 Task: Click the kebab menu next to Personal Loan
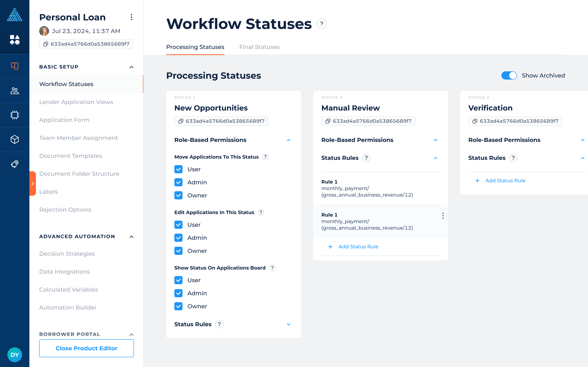click(131, 17)
